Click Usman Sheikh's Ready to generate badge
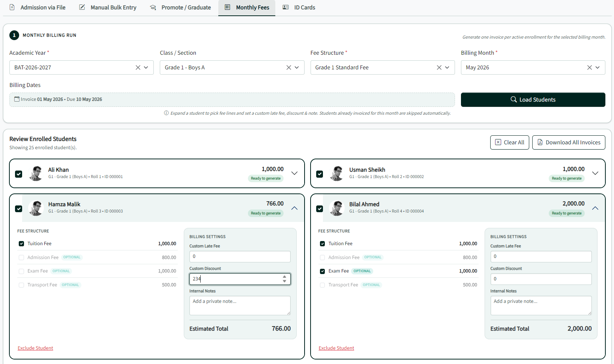Viewport: 614px width, 364px height. pos(567,178)
